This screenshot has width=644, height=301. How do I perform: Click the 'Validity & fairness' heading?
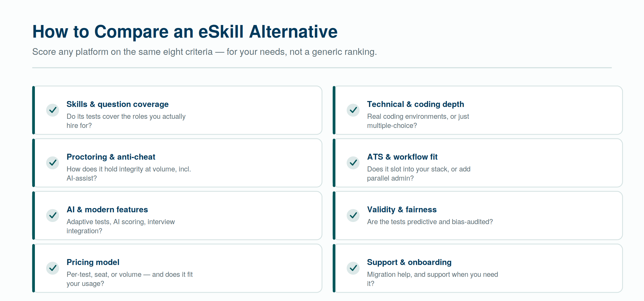pos(402,210)
